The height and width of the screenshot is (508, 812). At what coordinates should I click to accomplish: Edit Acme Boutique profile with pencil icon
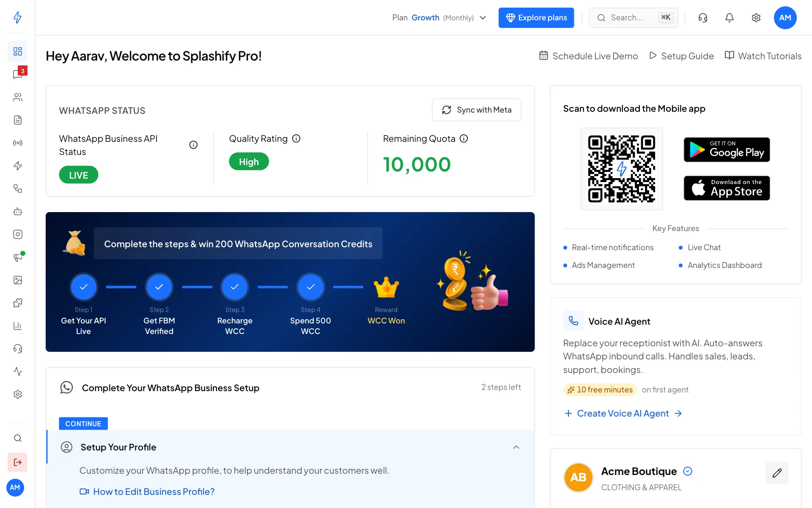click(x=777, y=473)
